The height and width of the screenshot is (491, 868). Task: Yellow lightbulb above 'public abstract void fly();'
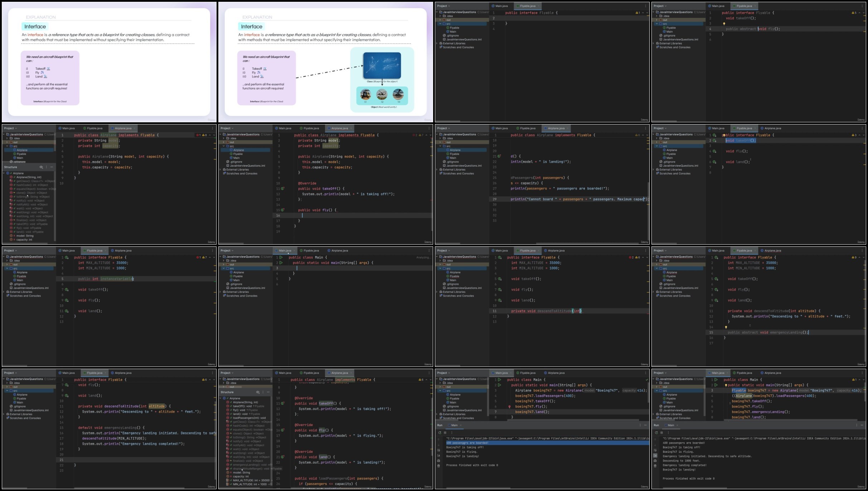tap(724, 24)
